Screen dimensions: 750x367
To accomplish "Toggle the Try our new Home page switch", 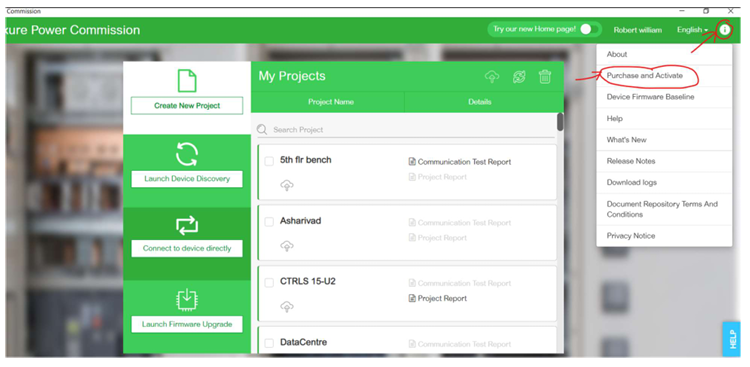I will point(590,30).
